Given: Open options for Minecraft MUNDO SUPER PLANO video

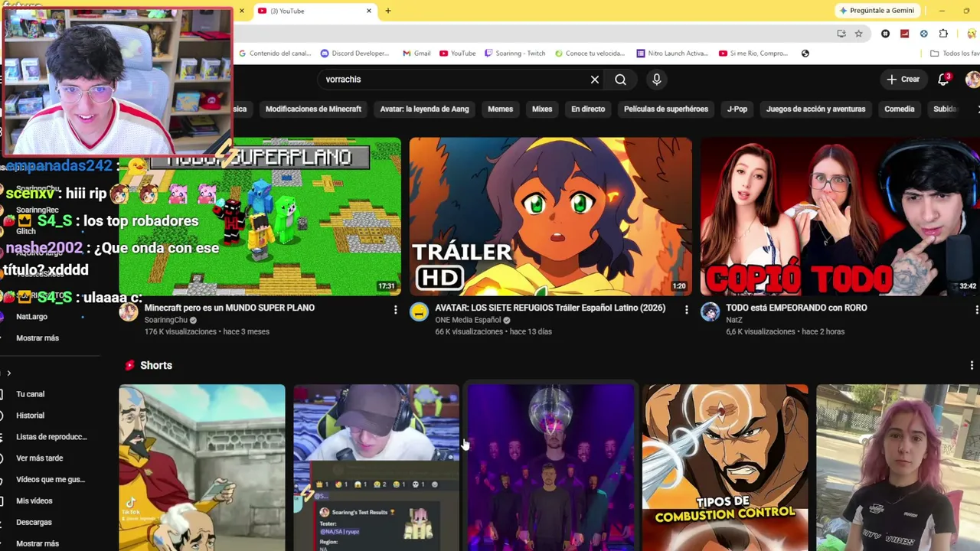Looking at the screenshot, I should 395,309.
